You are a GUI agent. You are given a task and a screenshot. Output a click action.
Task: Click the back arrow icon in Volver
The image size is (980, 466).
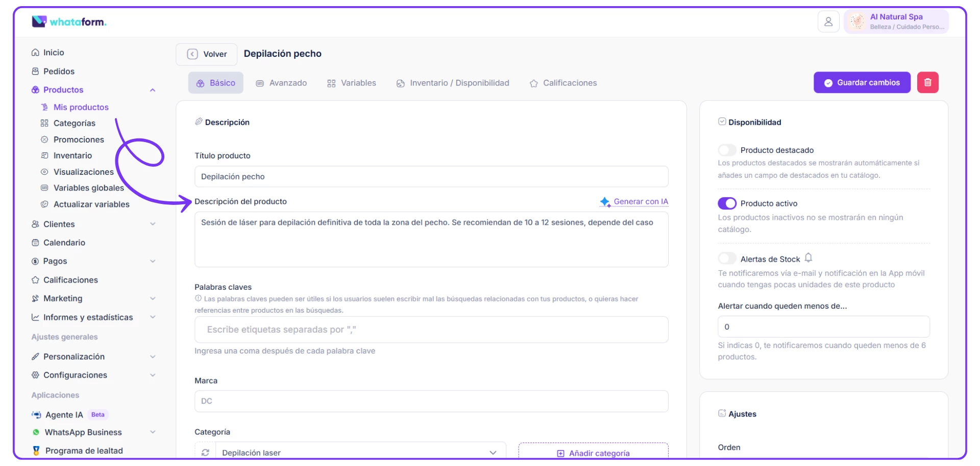pyautogui.click(x=192, y=54)
